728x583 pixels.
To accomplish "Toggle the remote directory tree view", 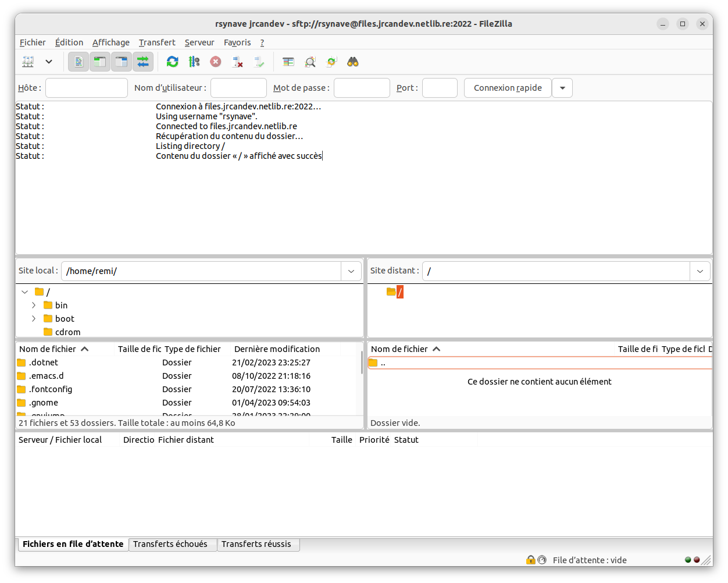I will 122,62.
